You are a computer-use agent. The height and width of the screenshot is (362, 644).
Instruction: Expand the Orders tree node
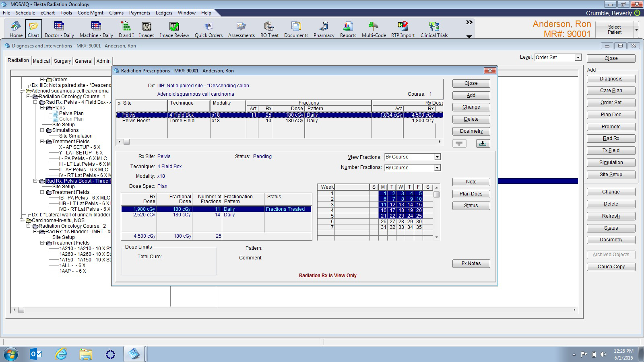point(42,80)
